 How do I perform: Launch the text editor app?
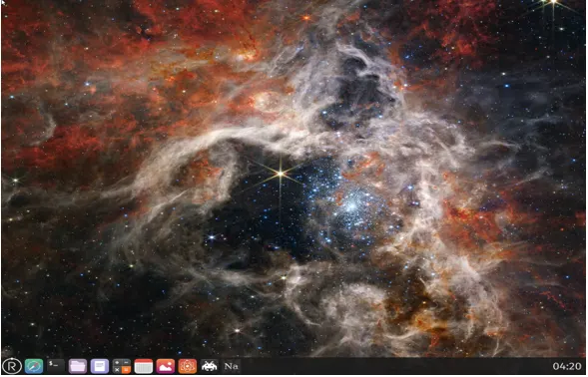tap(100, 366)
